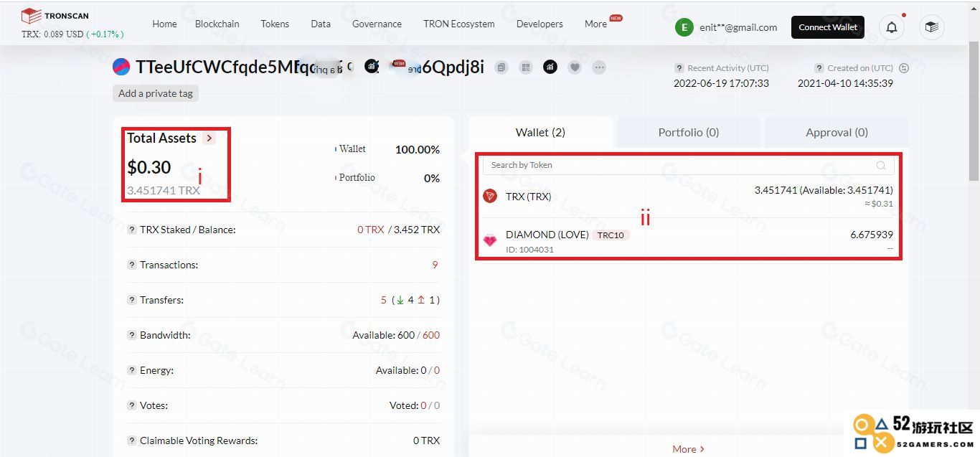Click the ID: 1004031 text

pyautogui.click(x=529, y=250)
